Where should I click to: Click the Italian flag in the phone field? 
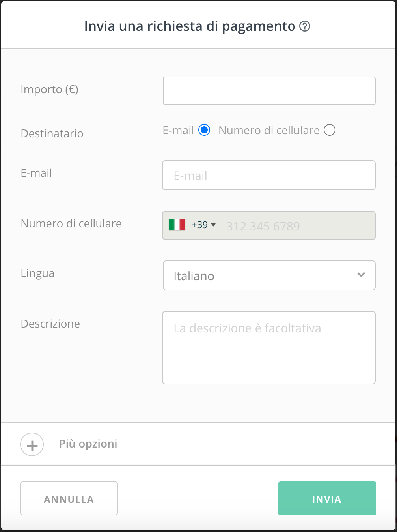pyautogui.click(x=177, y=225)
